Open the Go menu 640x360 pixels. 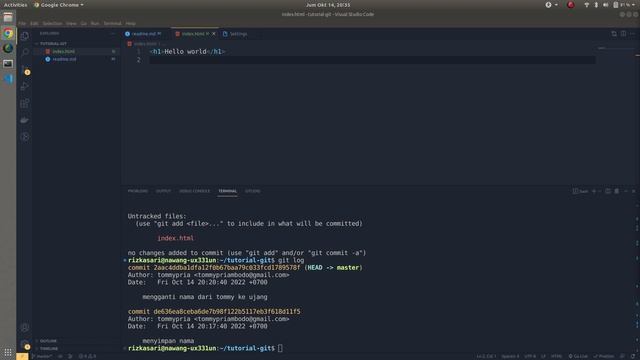84,24
